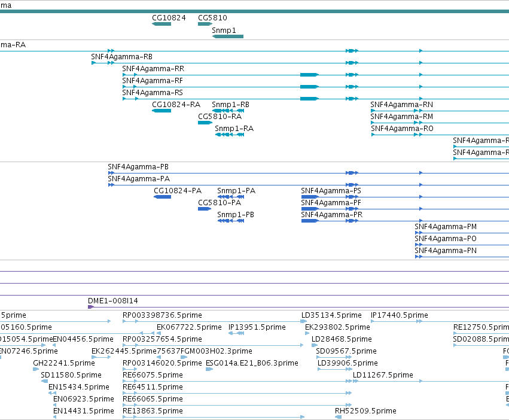This screenshot has height=420, width=509.
Task: Select the CG5810-PA protein glyph
Action: click(205, 209)
